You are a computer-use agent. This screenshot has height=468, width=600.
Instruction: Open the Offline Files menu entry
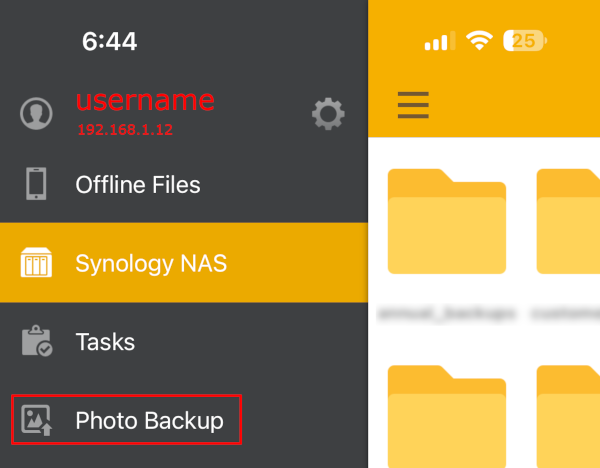(x=138, y=185)
